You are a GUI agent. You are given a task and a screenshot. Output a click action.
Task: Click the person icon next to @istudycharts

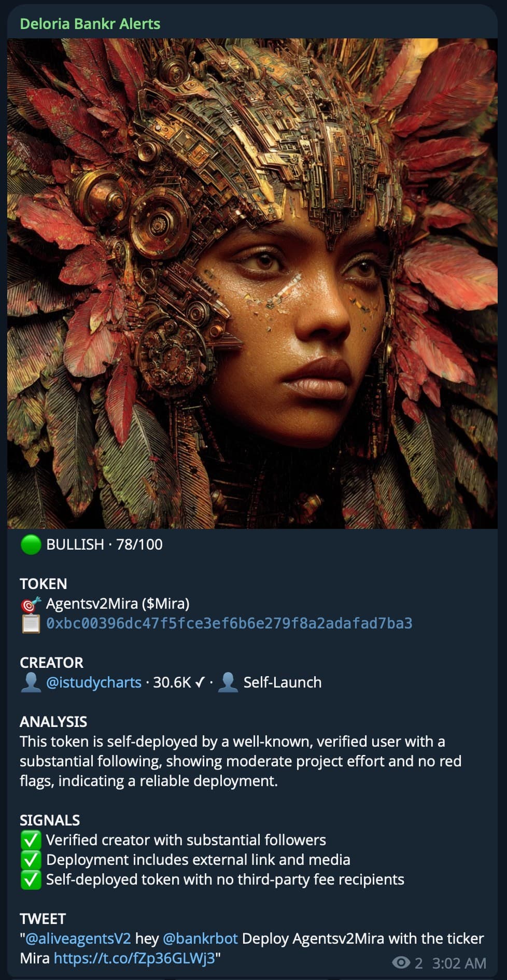(x=31, y=682)
